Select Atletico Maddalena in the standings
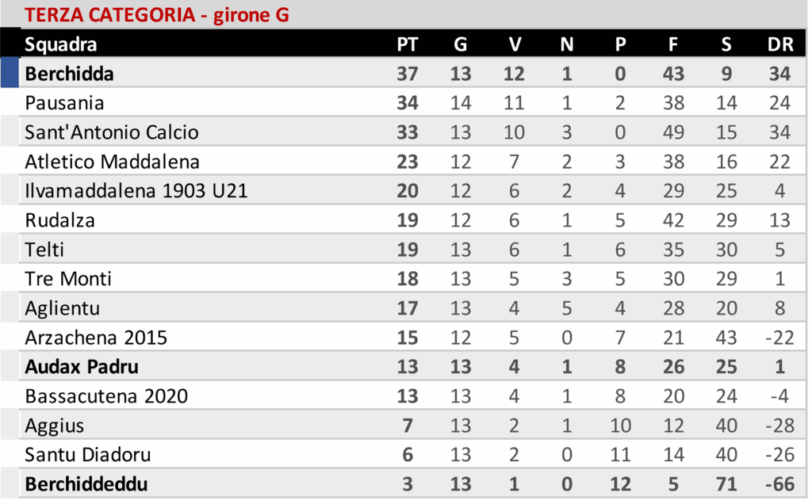 click(112, 162)
